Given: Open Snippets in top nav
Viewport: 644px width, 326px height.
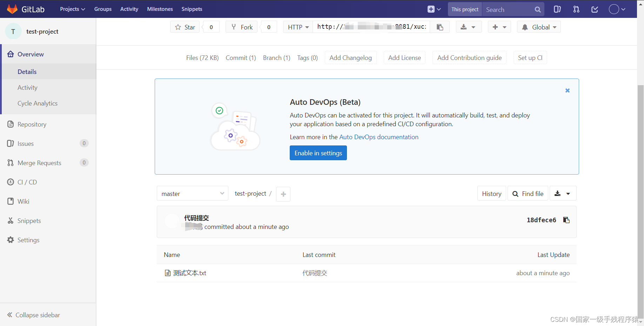Looking at the screenshot, I should pos(192,9).
